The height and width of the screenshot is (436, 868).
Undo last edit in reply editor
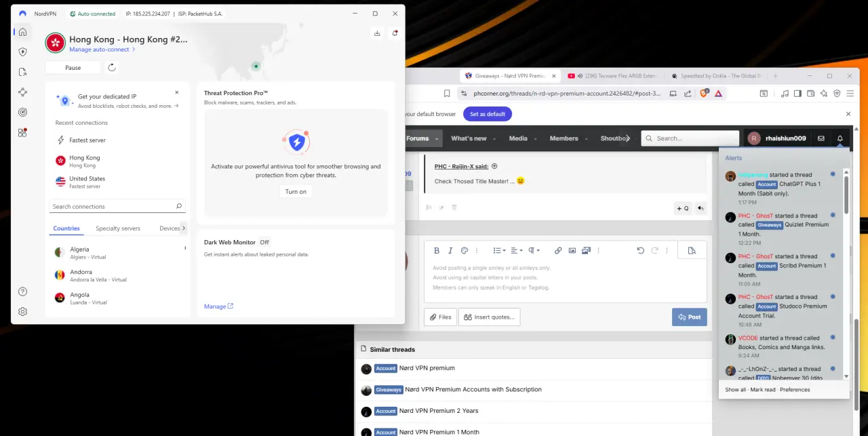(640, 250)
